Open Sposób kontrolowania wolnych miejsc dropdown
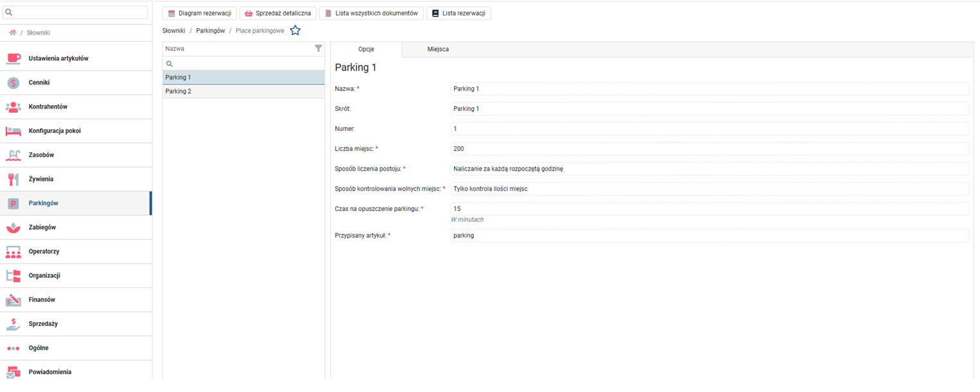The width and height of the screenshot is (980, 392). coord(709,189)
